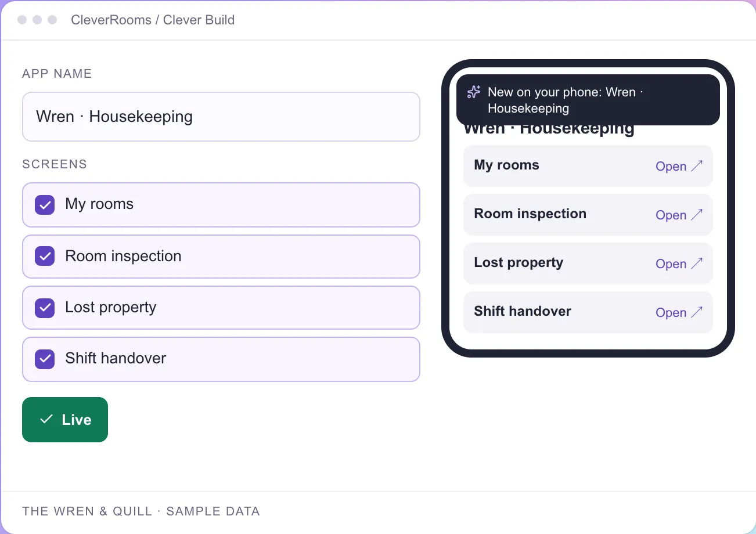The width and height of the screenshot is (756, 534).
Task: Click the "Lost property" label in the screens list
Action: point(111,307)
